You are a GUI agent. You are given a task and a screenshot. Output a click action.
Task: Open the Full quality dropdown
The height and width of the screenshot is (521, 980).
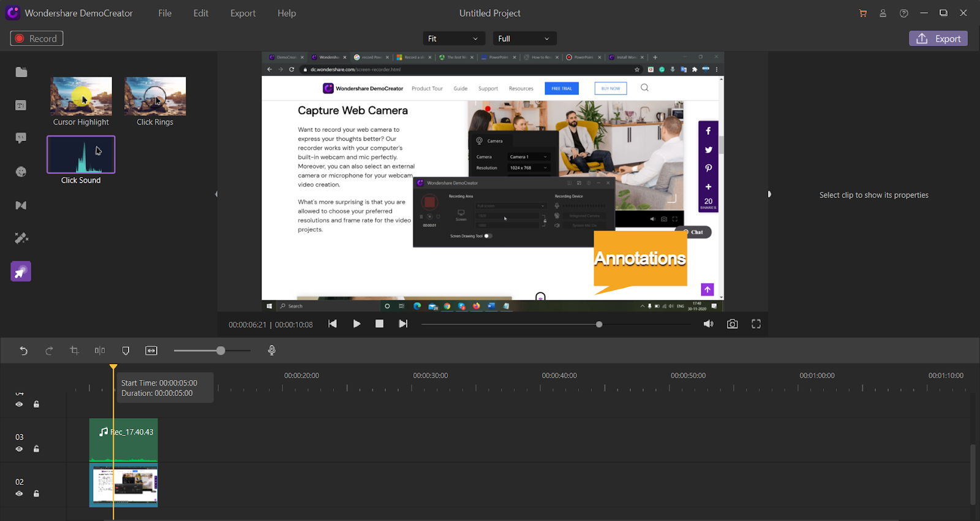[x=525, y=39]
